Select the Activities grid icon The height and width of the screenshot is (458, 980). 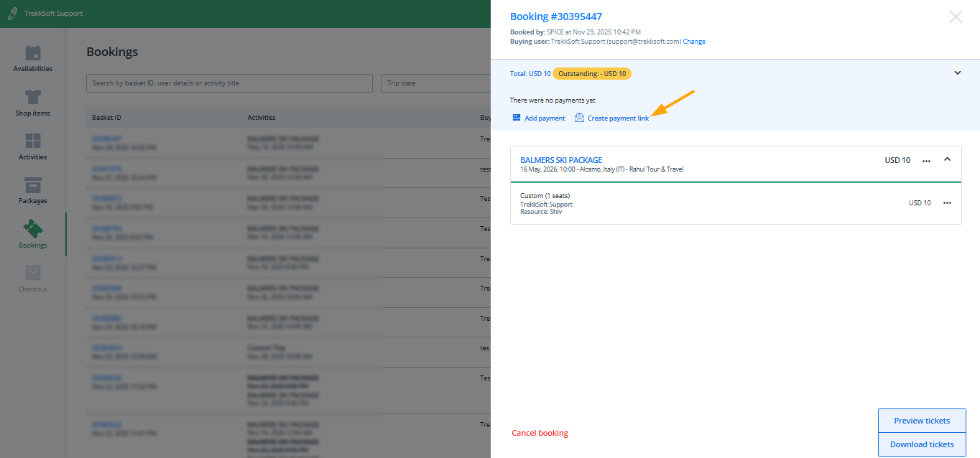click(x=33, y=141)
